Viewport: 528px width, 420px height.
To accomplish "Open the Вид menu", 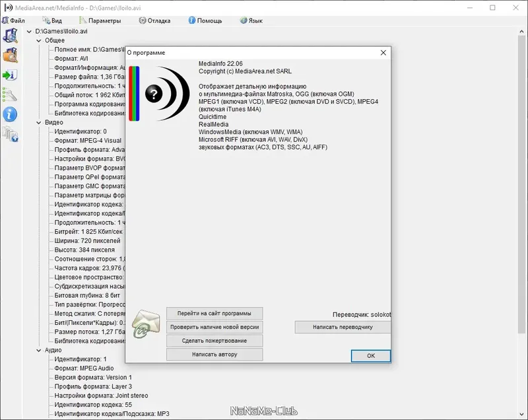I will 52,20.
